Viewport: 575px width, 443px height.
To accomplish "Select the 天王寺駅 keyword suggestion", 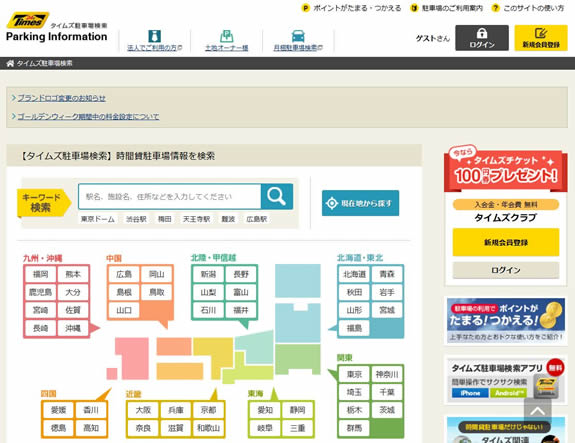I will point(197,219).
